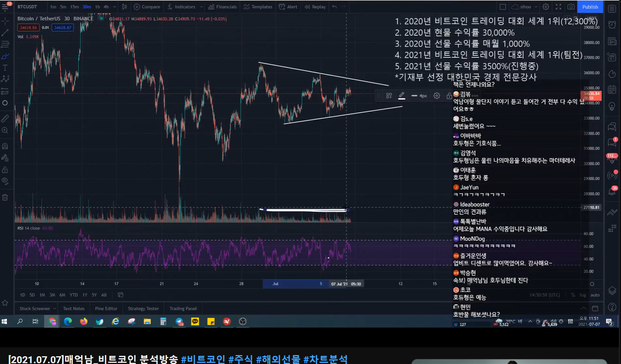
Task: Open the Text Notes tab
Action: [74, 309]
